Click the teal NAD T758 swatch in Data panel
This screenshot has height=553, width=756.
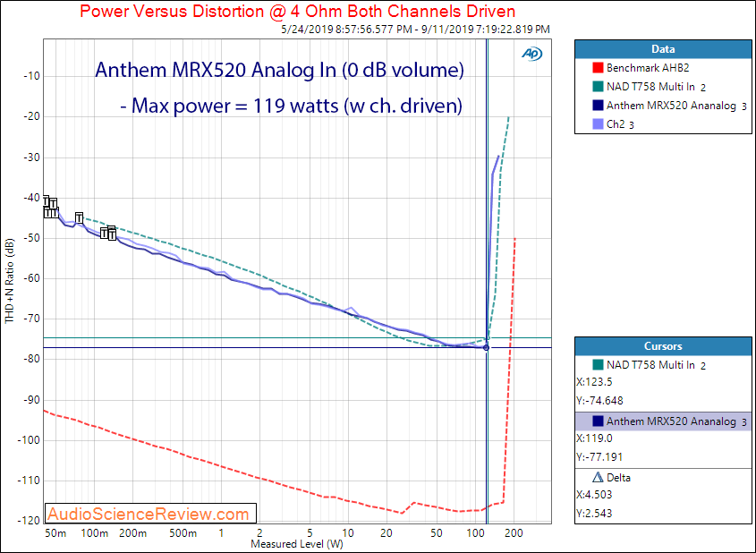[598, 86]
